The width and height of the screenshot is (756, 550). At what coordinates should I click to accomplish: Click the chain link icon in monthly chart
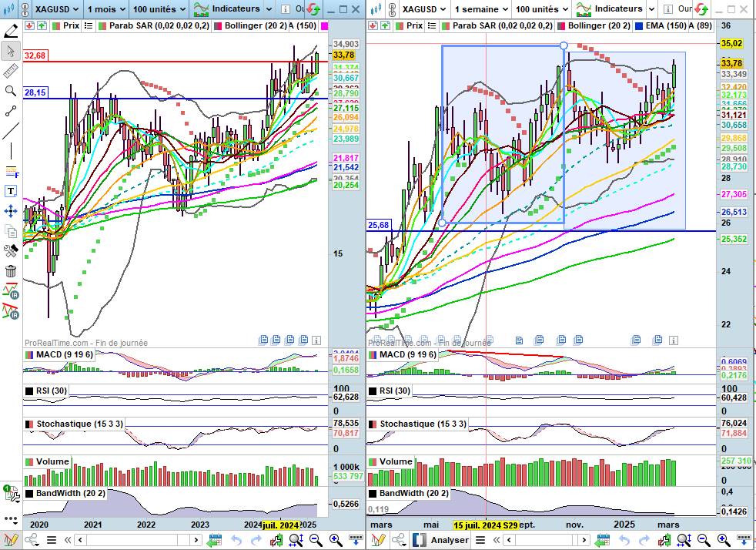25,8
